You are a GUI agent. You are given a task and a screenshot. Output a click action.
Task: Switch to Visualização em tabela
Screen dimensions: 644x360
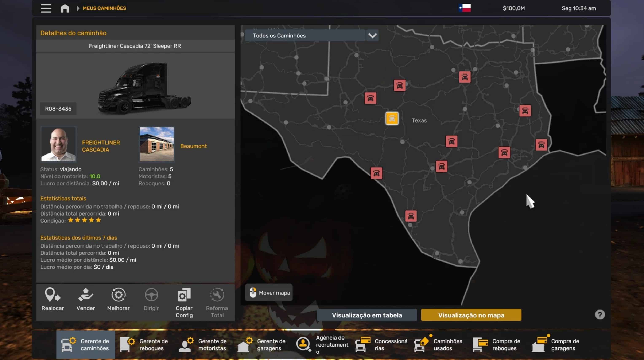click(367, 315)
